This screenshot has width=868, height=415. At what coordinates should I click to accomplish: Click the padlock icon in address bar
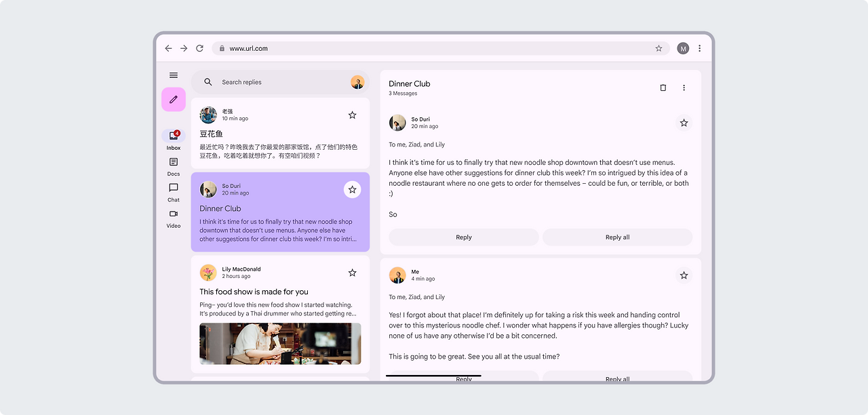pyautogui.click(x=222, y=48)
